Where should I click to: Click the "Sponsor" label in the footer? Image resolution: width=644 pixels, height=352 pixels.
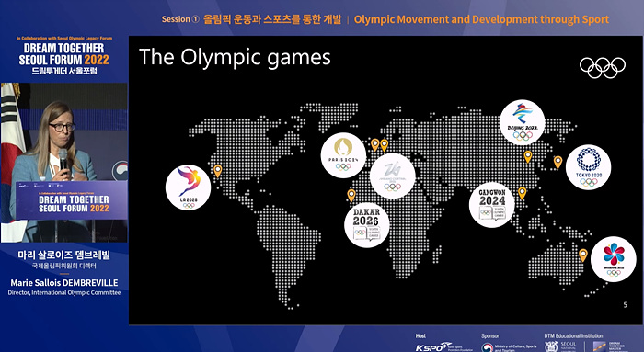pos(490,336)
